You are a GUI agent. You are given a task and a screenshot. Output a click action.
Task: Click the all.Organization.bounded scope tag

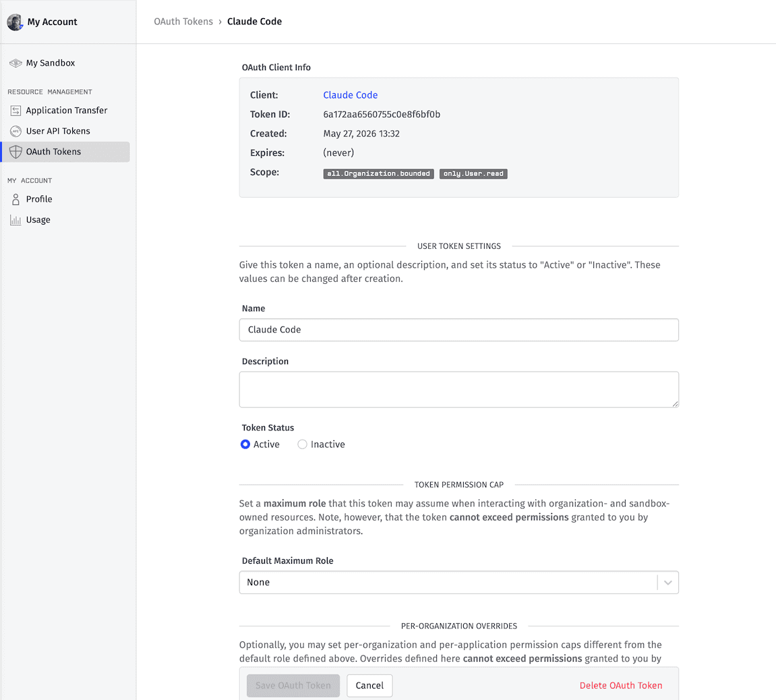[379, 174]
